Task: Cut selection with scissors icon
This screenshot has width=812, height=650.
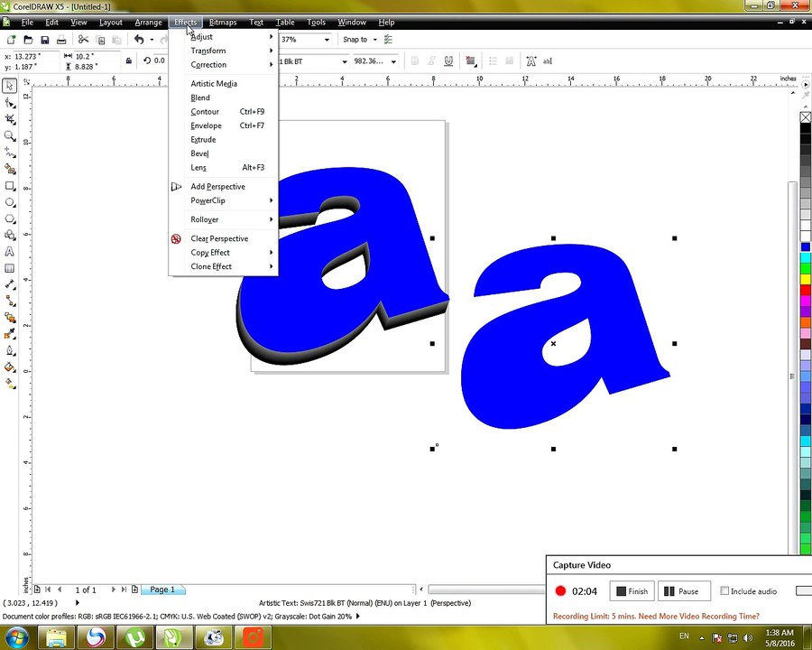Action: point(83,40)
